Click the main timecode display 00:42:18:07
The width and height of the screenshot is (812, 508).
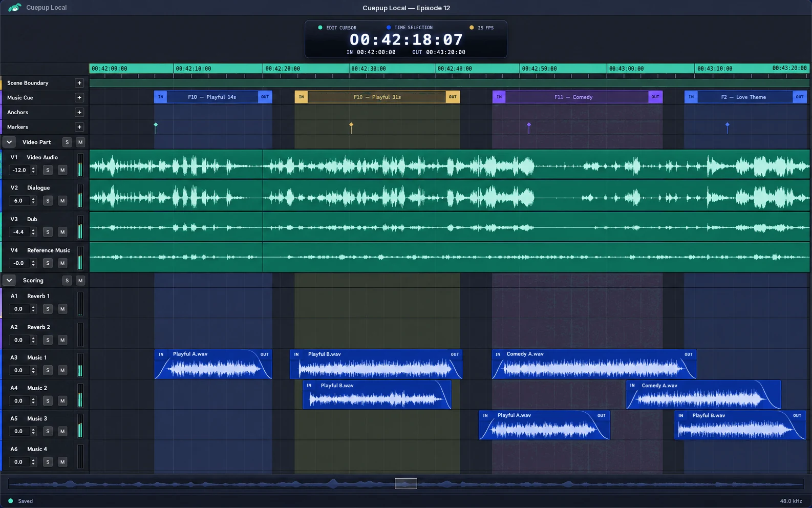[x=406, y=39]
